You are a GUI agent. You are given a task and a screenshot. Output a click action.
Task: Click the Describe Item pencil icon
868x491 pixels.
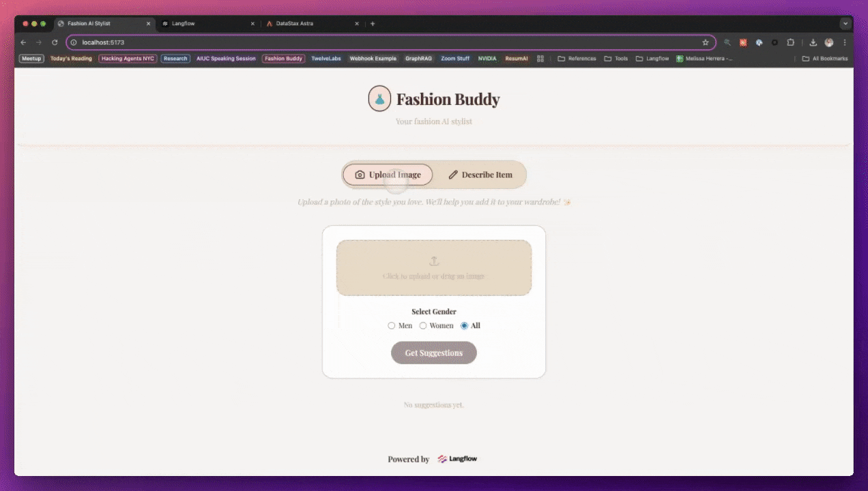tap(453, 175)
